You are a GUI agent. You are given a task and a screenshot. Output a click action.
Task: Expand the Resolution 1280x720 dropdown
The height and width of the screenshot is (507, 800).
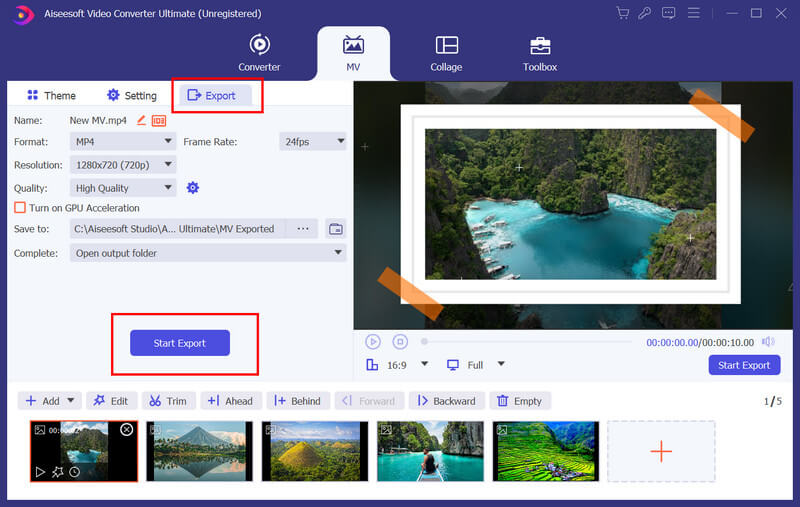(122, 165)
